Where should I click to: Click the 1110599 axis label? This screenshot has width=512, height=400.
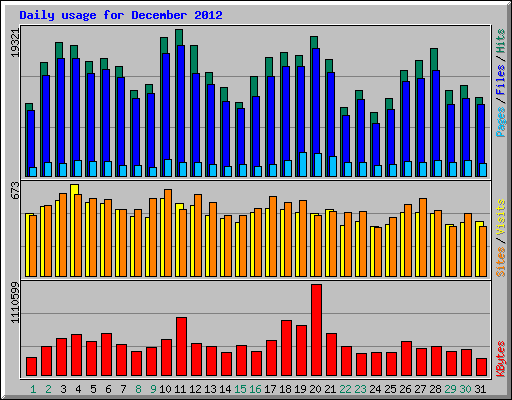pyautogui.click(x=15, y=302)
